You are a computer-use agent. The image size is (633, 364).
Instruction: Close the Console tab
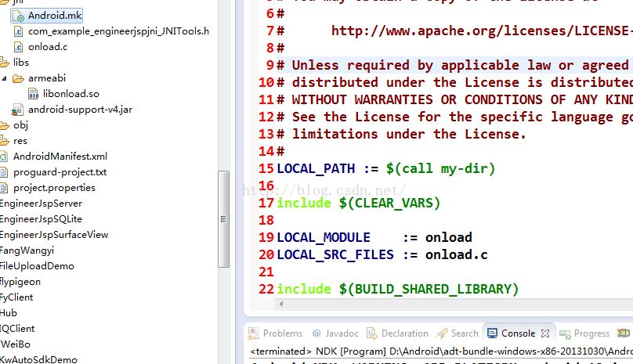tap(545, 333)
